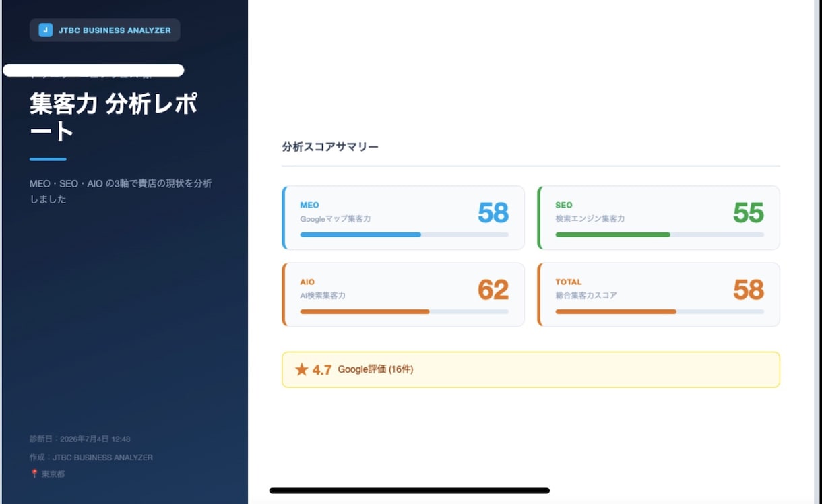The width and height of the screenshot is (822, 504).
Task: Click the Google評価 (16件) text
Action: click(x=375, y=369)
